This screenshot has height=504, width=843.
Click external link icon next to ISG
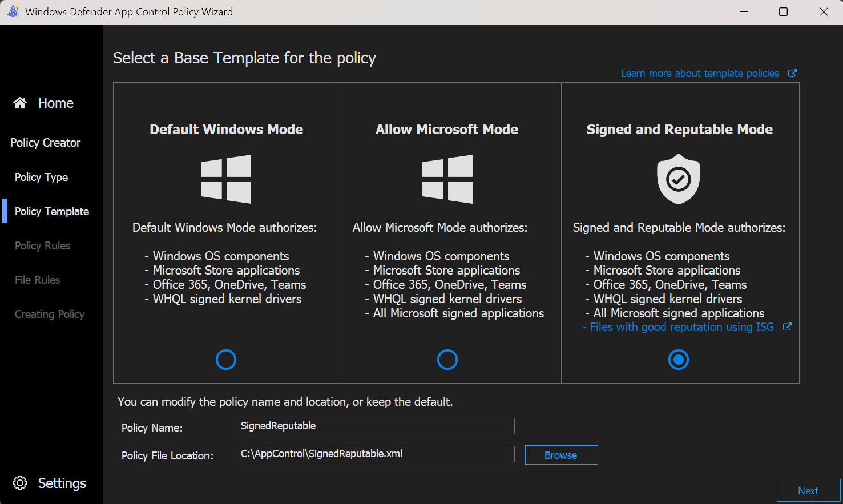(x=787, y=327)
